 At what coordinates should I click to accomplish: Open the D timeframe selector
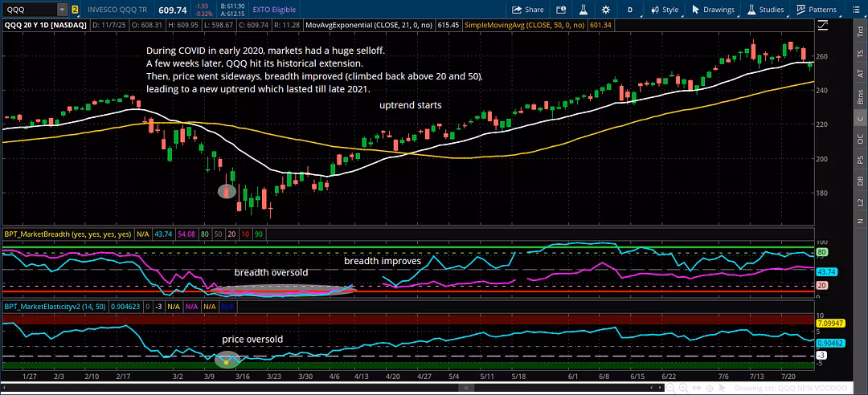click(630, 10)
